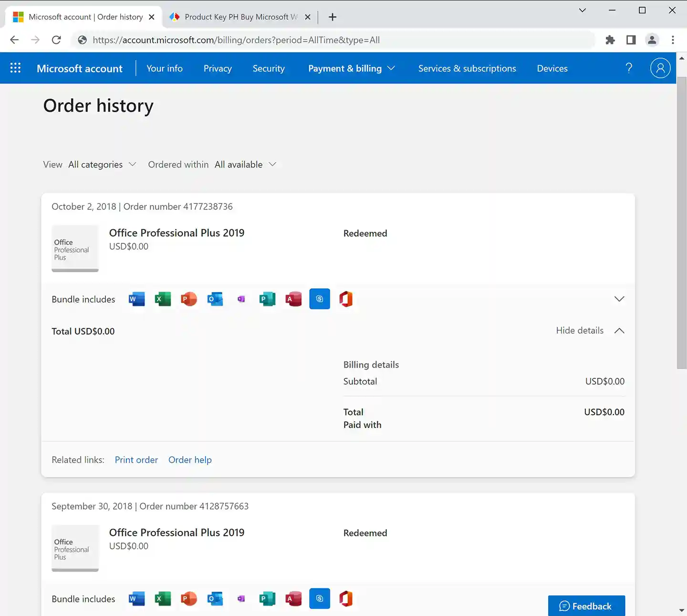Click the PowerPoint icon in first bundle
This screenshot has width=687, height=616.
coord(189,299)
